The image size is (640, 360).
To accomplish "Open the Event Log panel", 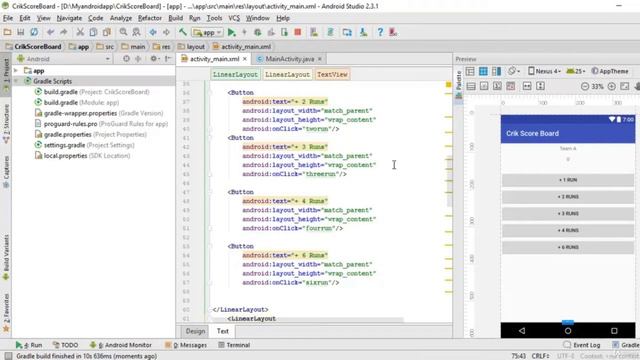I will (x=582, y=345).
